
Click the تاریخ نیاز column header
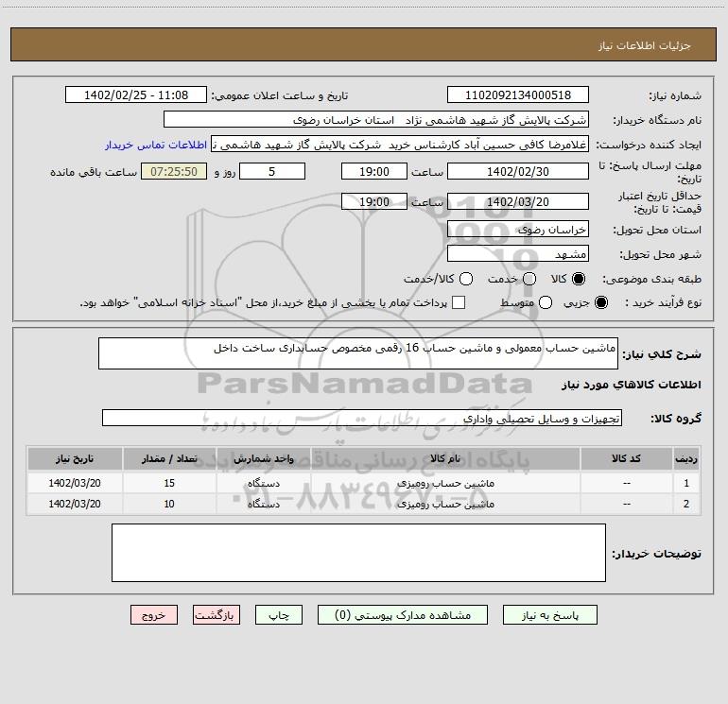[75, 458]
